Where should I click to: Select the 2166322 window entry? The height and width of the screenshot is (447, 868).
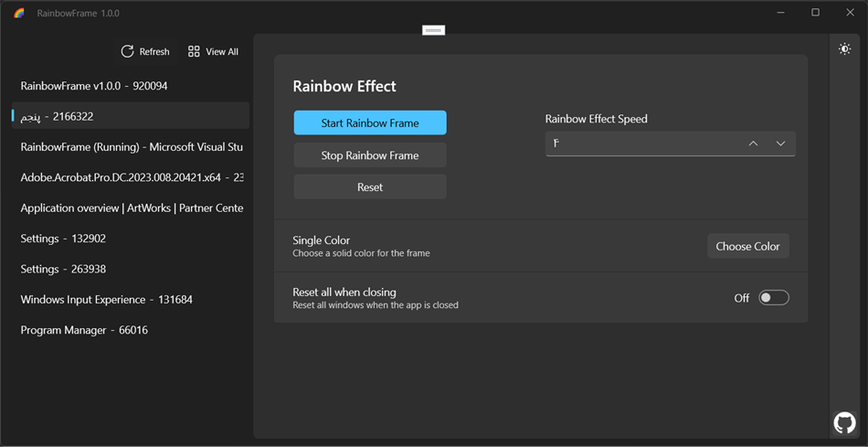click(x=131, y=116)
